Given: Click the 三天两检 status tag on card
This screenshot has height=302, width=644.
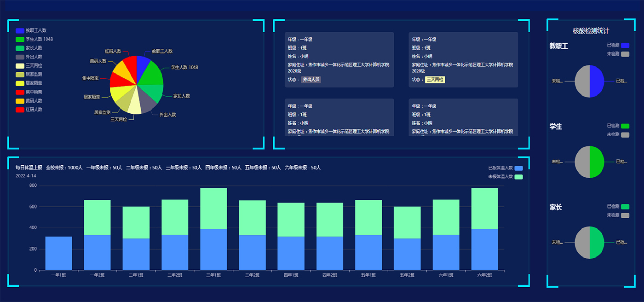Looking at the screenshot, I should point(435,80).
